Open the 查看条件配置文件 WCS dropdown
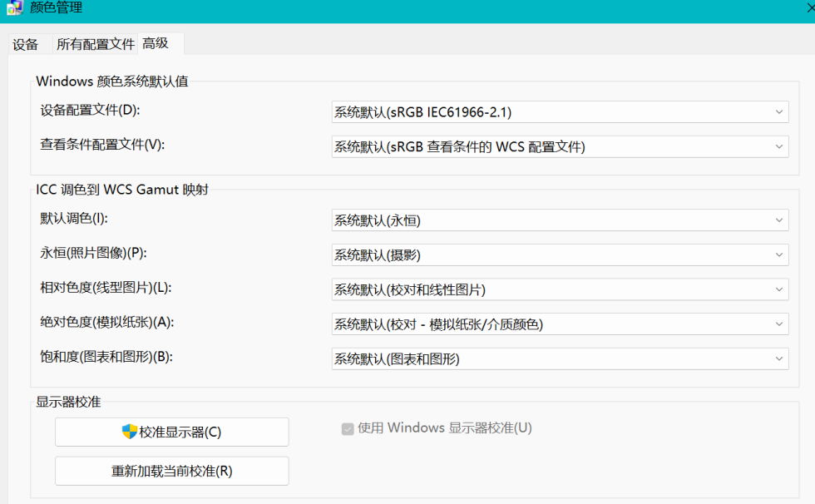Screen dimensions: 815x504 pos(559,147)
